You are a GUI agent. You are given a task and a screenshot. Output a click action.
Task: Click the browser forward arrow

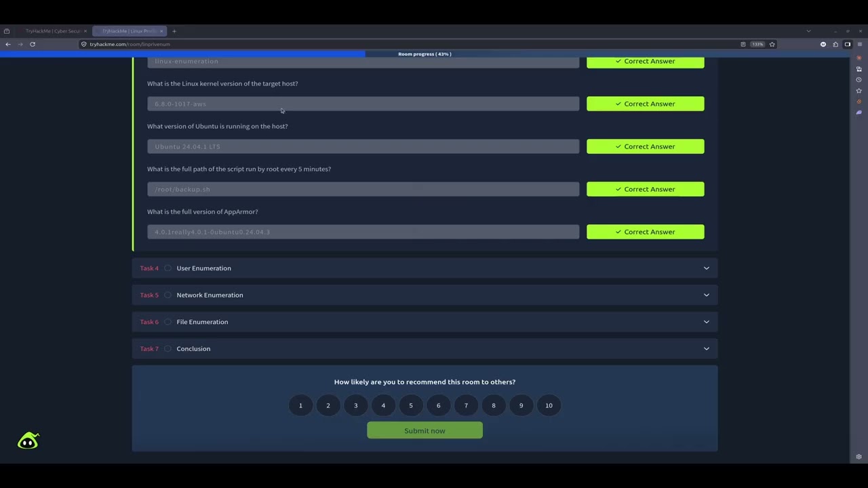[x=20, y=44]
